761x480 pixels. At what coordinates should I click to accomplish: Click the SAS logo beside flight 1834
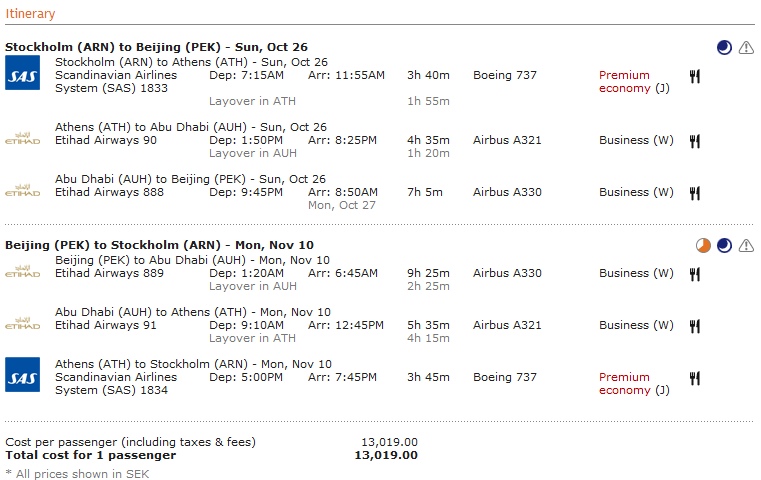click(22, 375)
